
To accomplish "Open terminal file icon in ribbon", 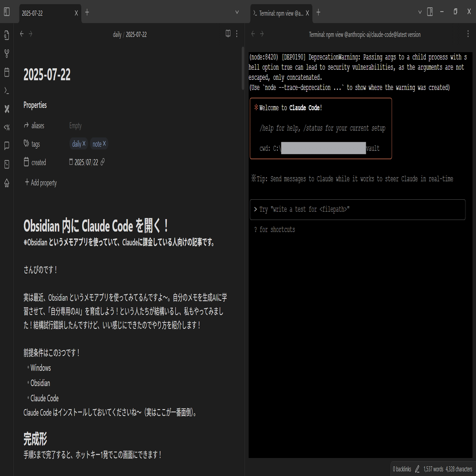I will [x=6, y=164].
